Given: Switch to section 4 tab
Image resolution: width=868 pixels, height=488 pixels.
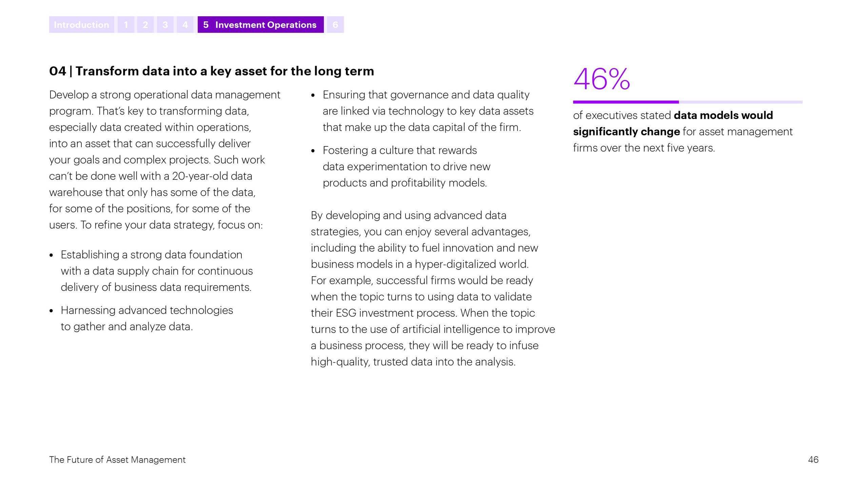Looking at the screenshot, I should point(185,25).
